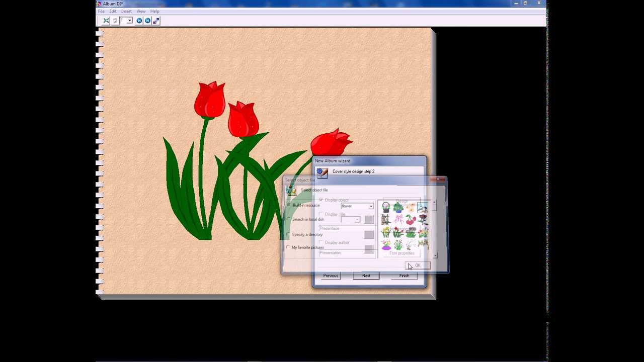644x362 pixels.
Task: Open the Insert menu
Action: coord(126,11)
